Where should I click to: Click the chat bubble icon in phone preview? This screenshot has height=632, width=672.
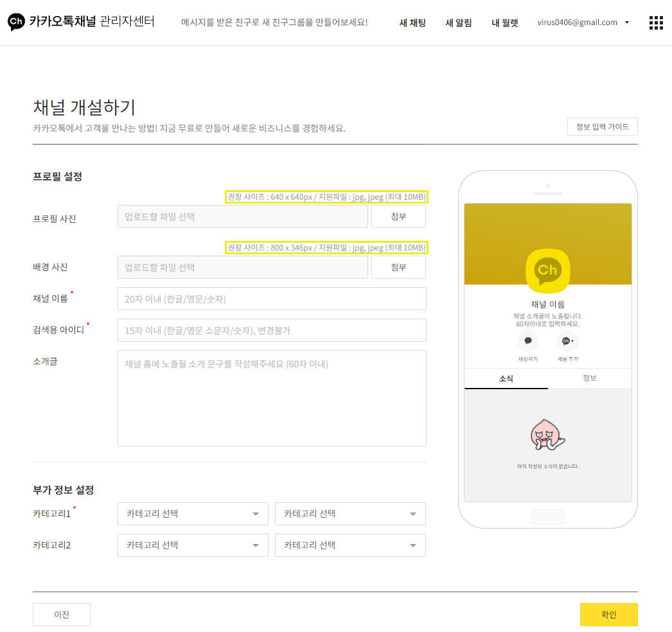tap(528, 341)
